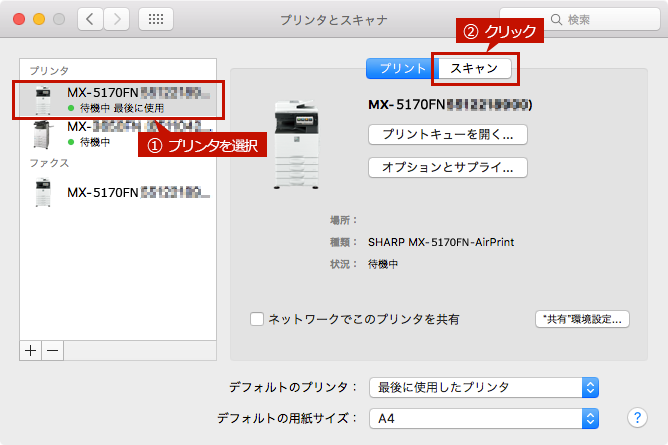Viewport: 668px width, 445px height.
Task: Open the デフォルトのプリンタ dropdown
Action: click(x=484, y=388)
